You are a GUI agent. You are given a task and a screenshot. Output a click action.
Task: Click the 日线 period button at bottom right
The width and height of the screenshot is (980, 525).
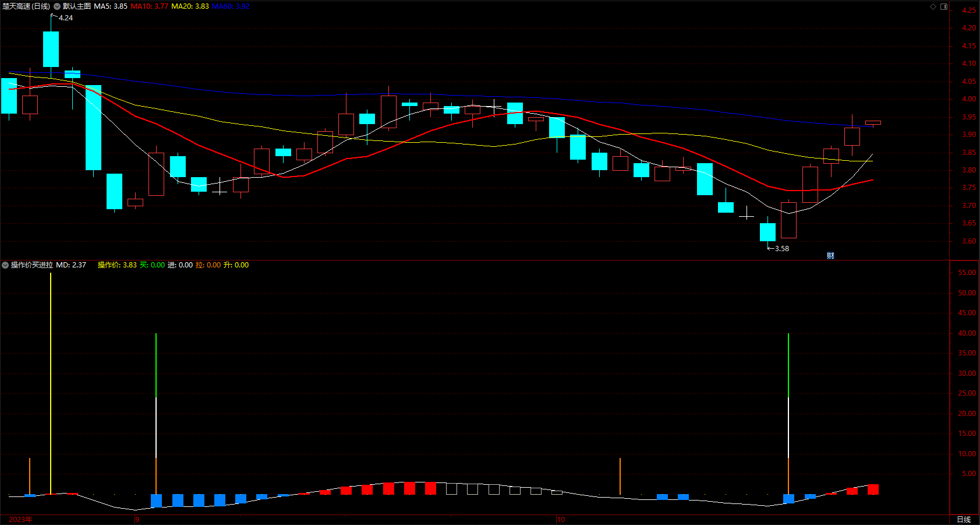tap(964, 519)
